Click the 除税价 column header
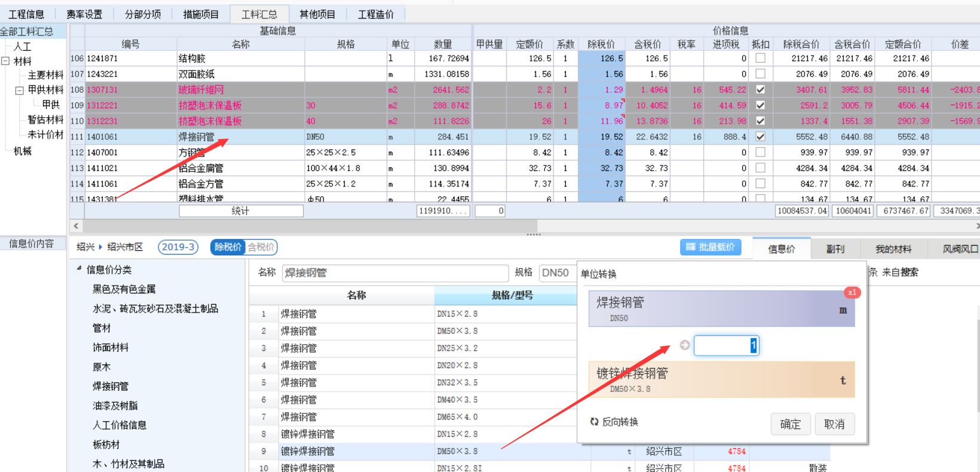 [x=601, y=44]
